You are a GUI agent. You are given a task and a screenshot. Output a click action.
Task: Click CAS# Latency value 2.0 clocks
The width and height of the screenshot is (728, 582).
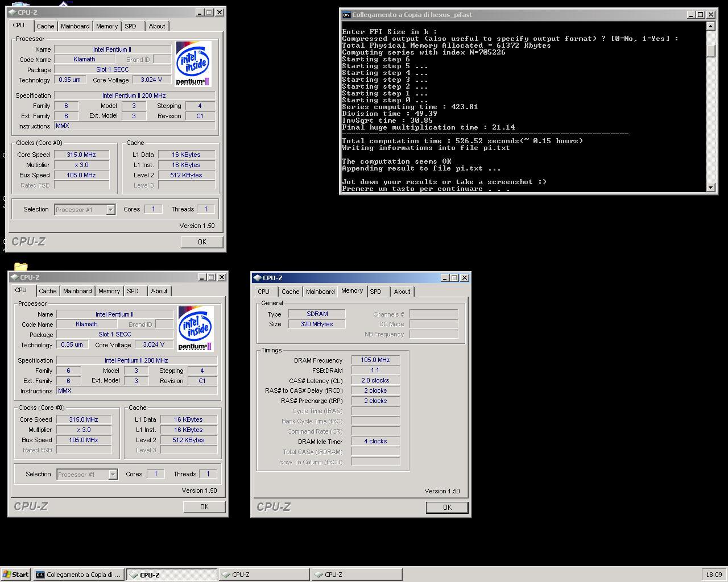[375, 380]
